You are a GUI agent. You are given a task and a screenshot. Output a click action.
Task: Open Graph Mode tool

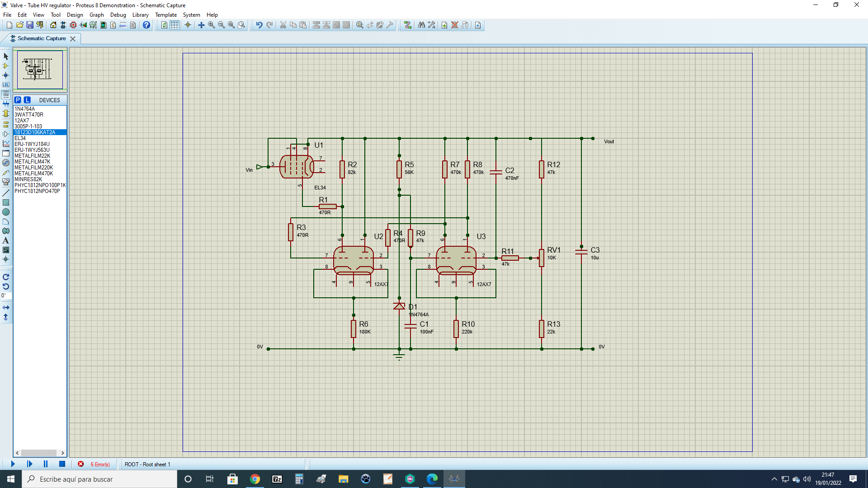pyautogui.click(x=6, y=144)
